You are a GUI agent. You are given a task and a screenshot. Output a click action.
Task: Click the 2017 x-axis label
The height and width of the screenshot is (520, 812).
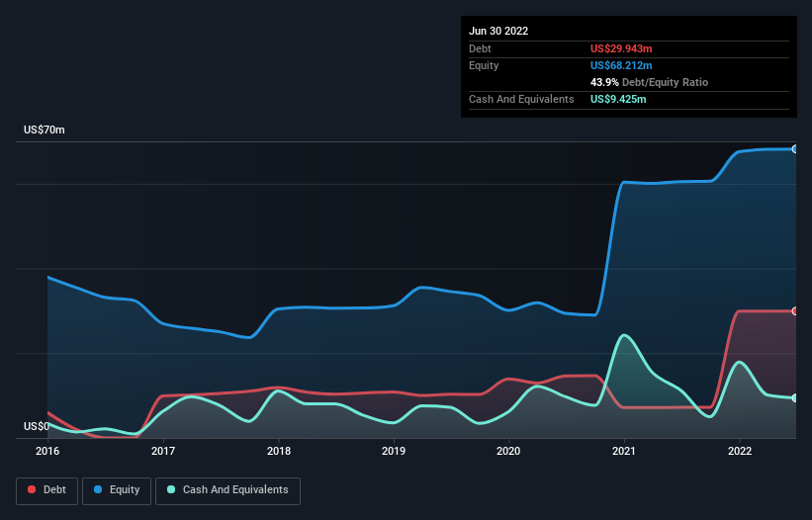(163, 451)
